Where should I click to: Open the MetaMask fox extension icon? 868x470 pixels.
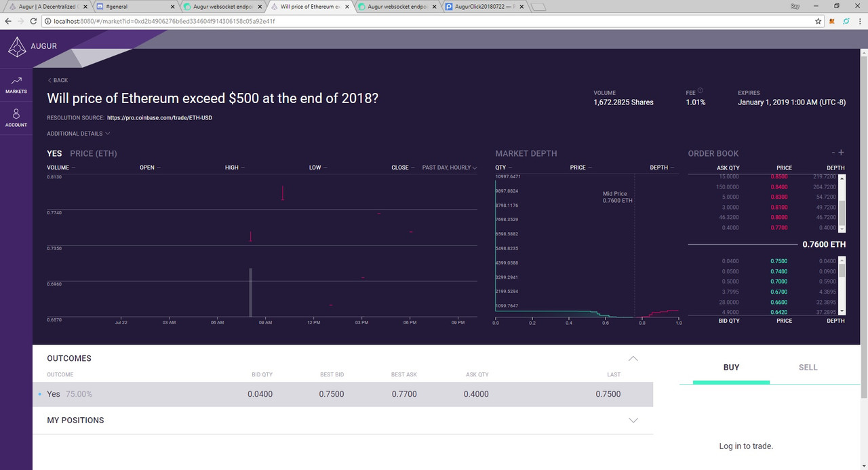(832, 21)
